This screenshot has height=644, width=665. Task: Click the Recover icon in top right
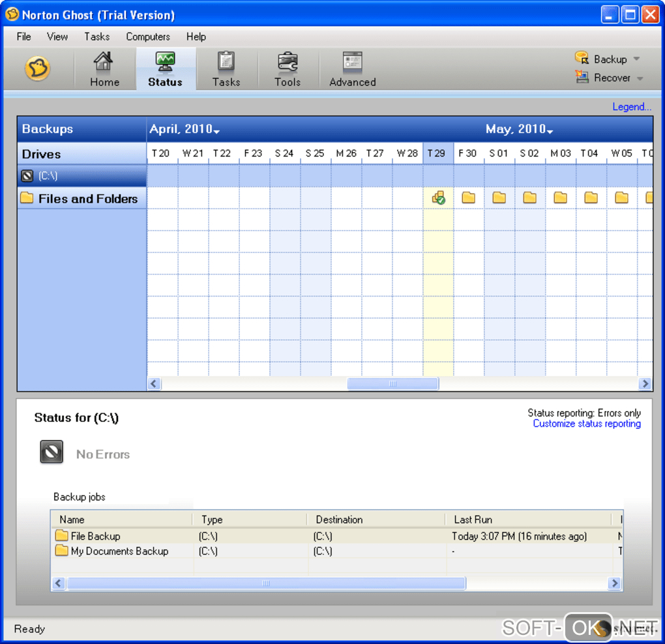point(582,77)
